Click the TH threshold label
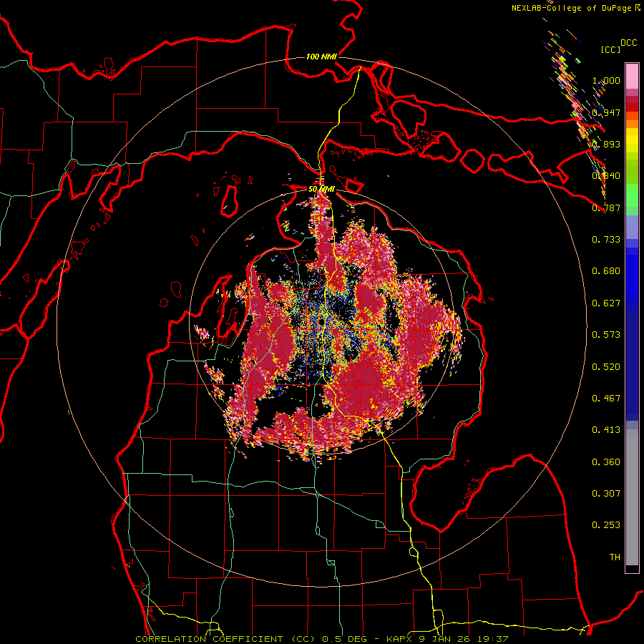This screenshot has width=644, height=644. [615, 557]
